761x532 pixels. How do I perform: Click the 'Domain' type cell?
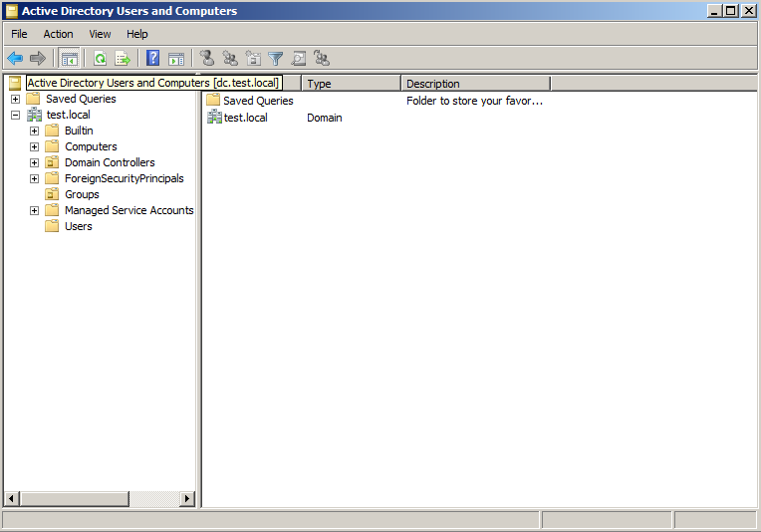(x=324, y=118)
